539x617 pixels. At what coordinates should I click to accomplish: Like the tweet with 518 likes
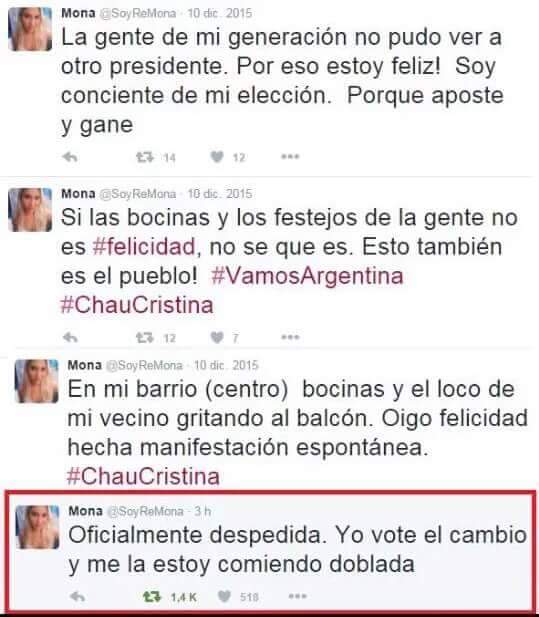(x=224, y=597)
